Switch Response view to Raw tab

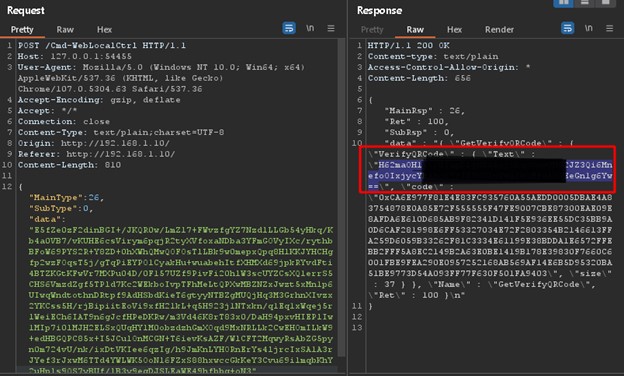pos(415,29)
